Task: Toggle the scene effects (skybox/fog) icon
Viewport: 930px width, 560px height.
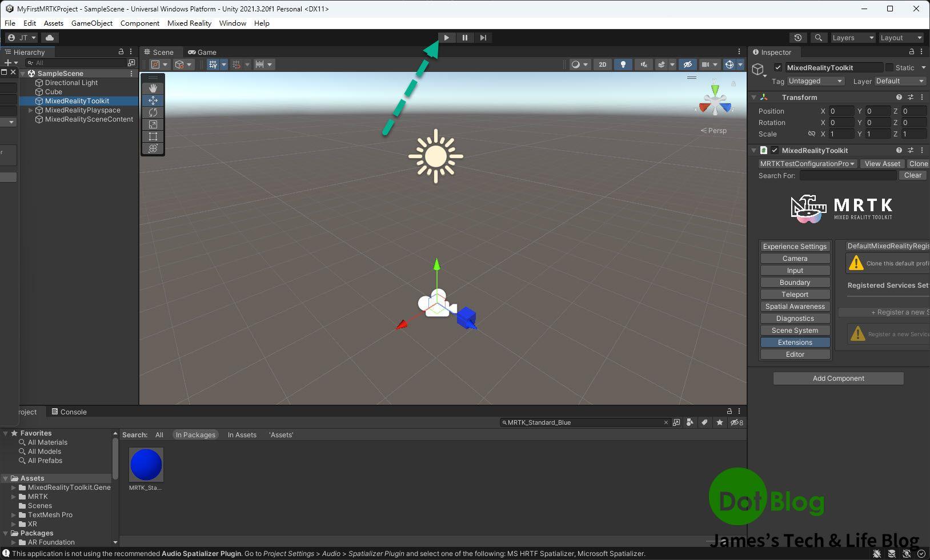Action: [x=662, y=65]
